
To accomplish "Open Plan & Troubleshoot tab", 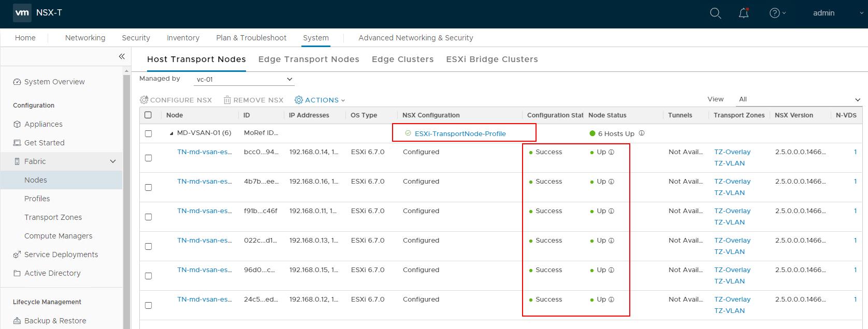I will pos(251,38).
